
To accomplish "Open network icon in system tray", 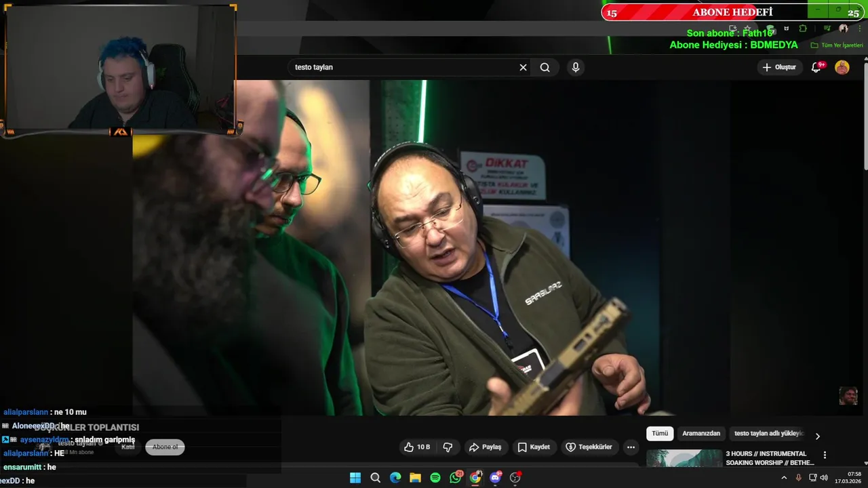I will 812,478.
